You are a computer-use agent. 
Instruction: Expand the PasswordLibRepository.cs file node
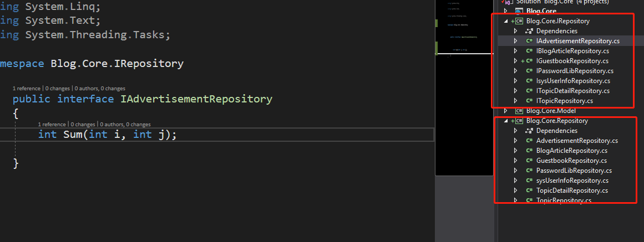(x=516, y=171)
